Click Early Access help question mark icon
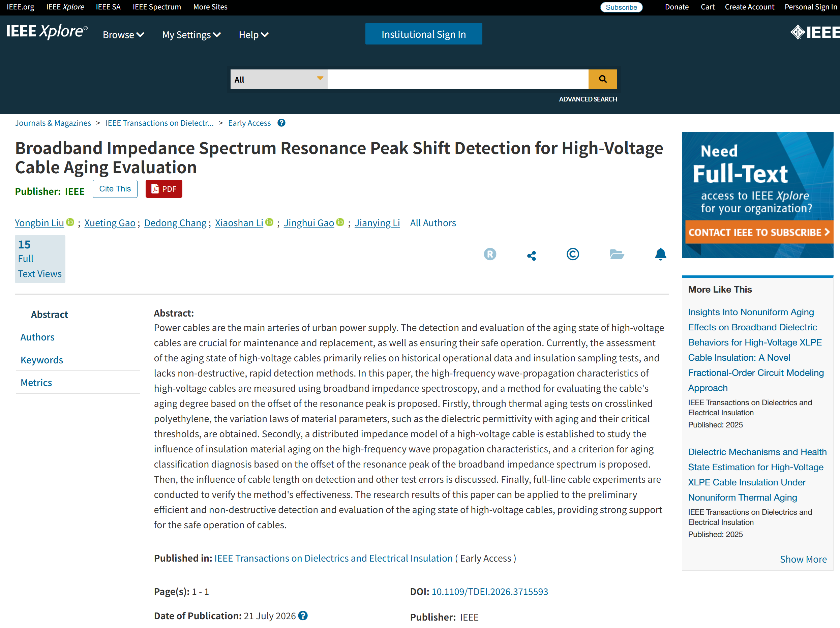Screen dimensions: 840x628 pyautogui.click(x=281, y=123)
